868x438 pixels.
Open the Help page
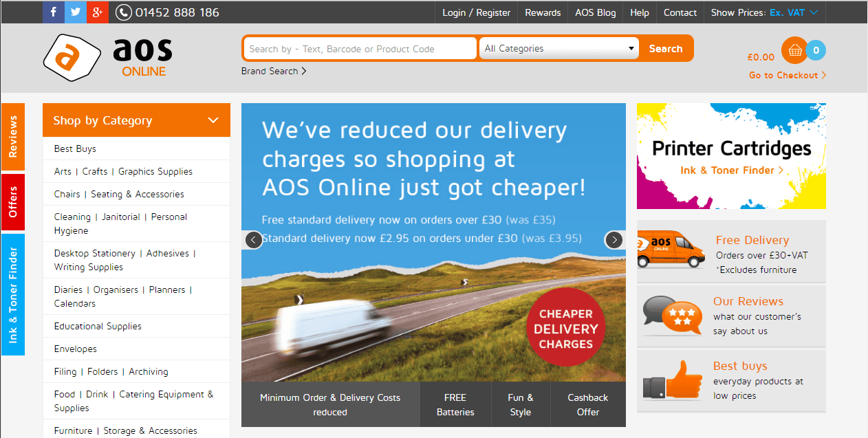pyautogui.click(x=640, y=12)
